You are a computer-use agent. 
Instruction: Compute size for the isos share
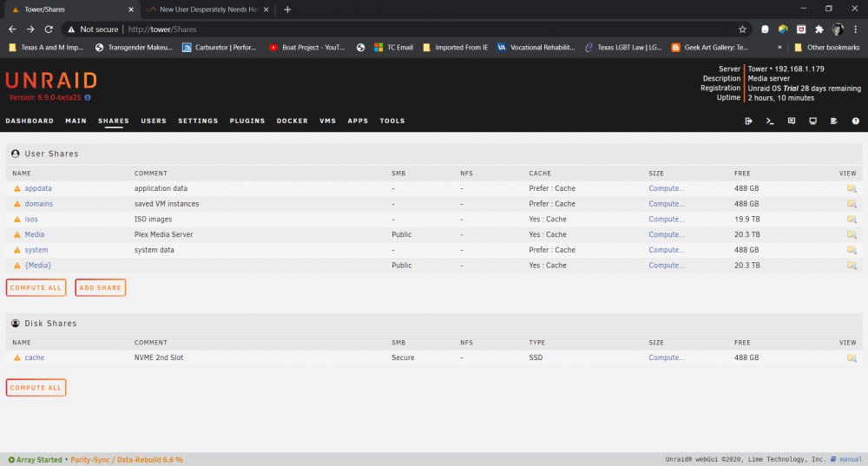pyautogui.click(x=667, y=220)
